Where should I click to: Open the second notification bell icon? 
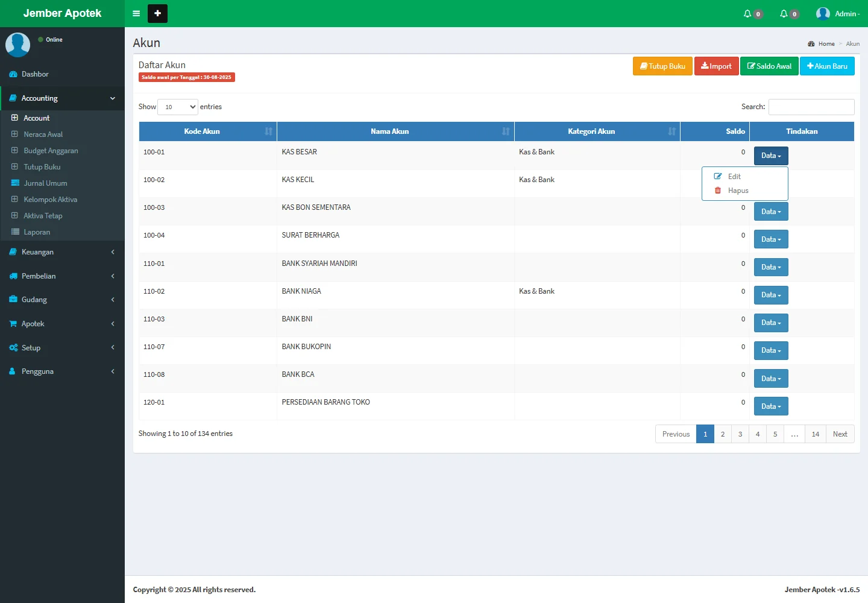pos(784,13)
